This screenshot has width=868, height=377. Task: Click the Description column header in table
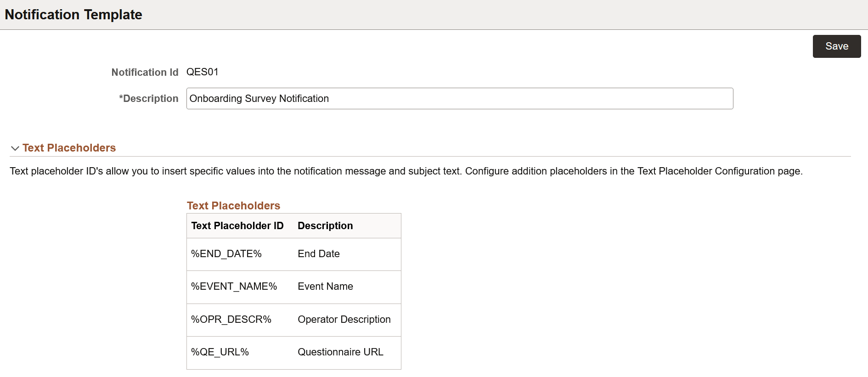click(x=325, y=226)
